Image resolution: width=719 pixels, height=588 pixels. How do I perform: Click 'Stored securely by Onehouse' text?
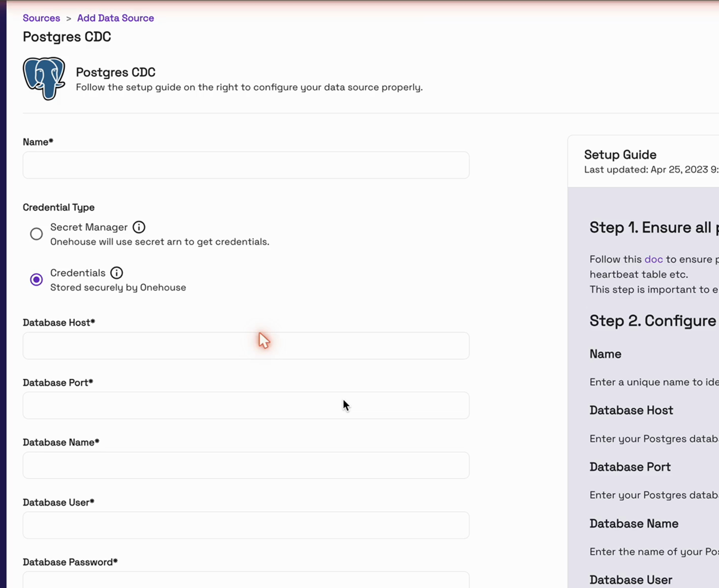coord(118,287)
